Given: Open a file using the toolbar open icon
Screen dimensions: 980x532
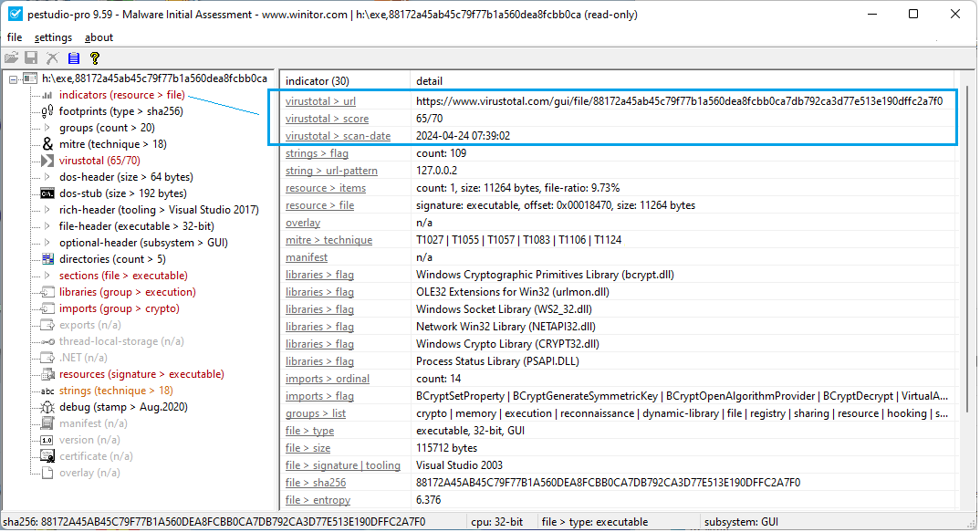Looking at the screenshot, I should (x=11, y=57).
